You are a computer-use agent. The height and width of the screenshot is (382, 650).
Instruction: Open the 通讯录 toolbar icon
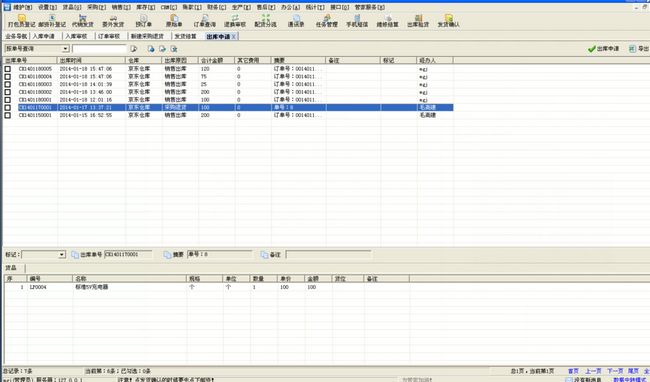(x=296, y=21)
